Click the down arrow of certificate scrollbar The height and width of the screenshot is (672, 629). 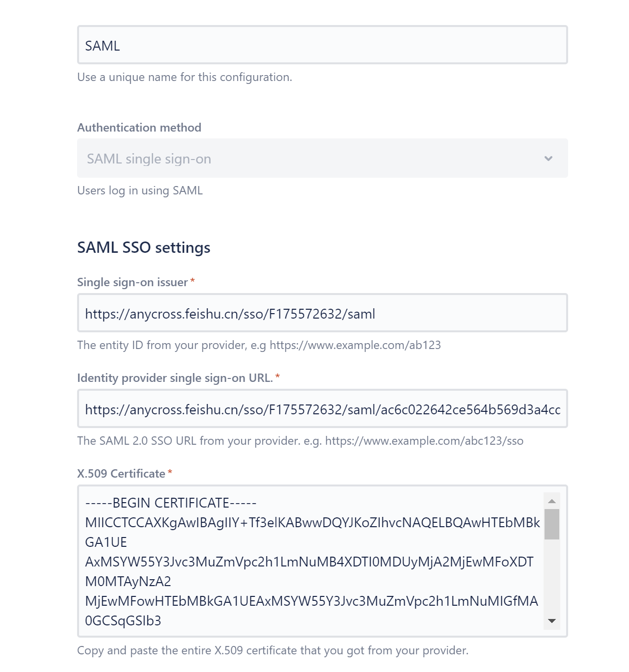pyautogui.click(x=552, y=621)
